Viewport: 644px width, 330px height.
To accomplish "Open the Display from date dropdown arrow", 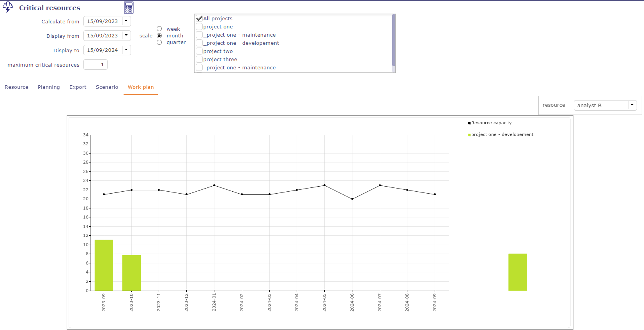I will [x=126, y=35].
